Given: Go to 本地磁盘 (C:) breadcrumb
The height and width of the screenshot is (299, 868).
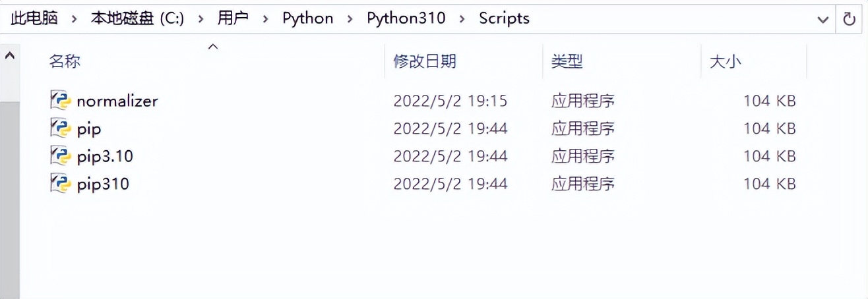Looking at the screenshot, I should click(137, 18).
